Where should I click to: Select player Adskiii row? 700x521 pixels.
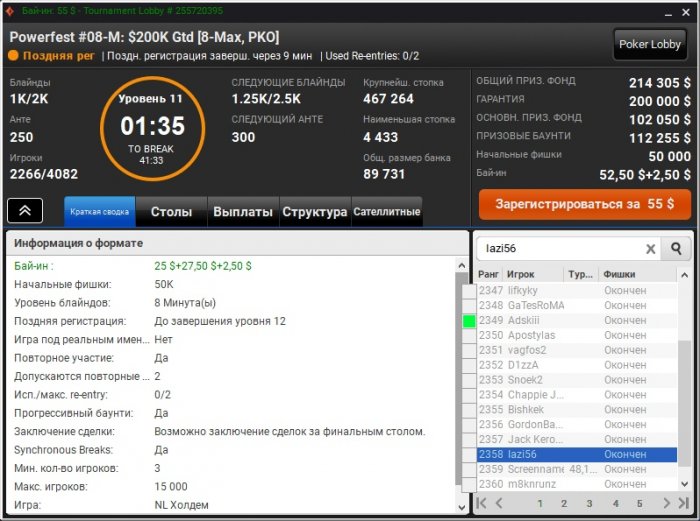point(577,321)
